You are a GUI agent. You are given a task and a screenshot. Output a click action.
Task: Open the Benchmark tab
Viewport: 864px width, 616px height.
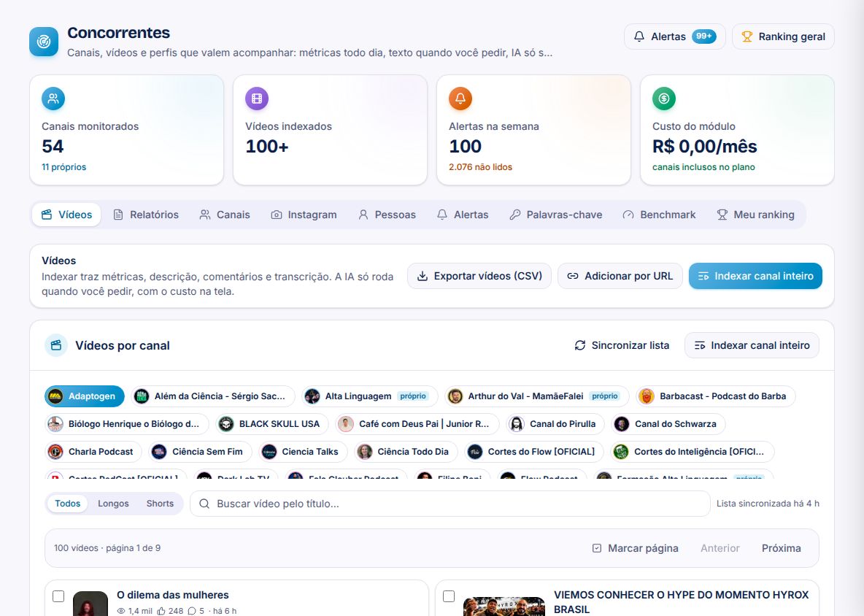(x=659, y=215)
